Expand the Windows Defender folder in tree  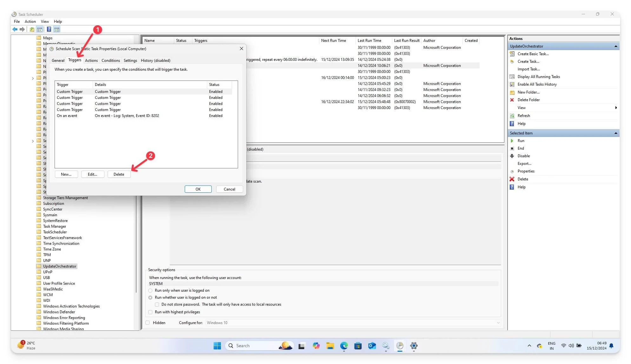(32, 312)
